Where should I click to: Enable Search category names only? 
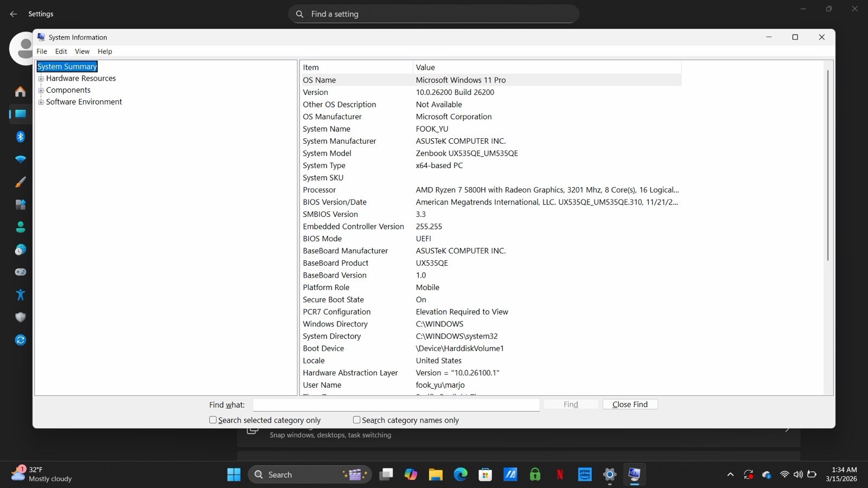click(x=356, y=420)
